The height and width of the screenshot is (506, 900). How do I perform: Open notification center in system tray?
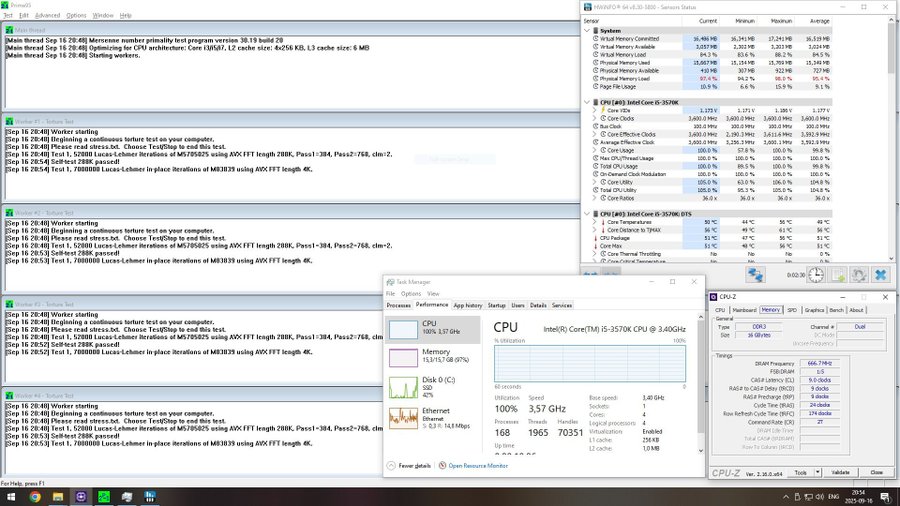pyautogui.click(x=886, y=497)
